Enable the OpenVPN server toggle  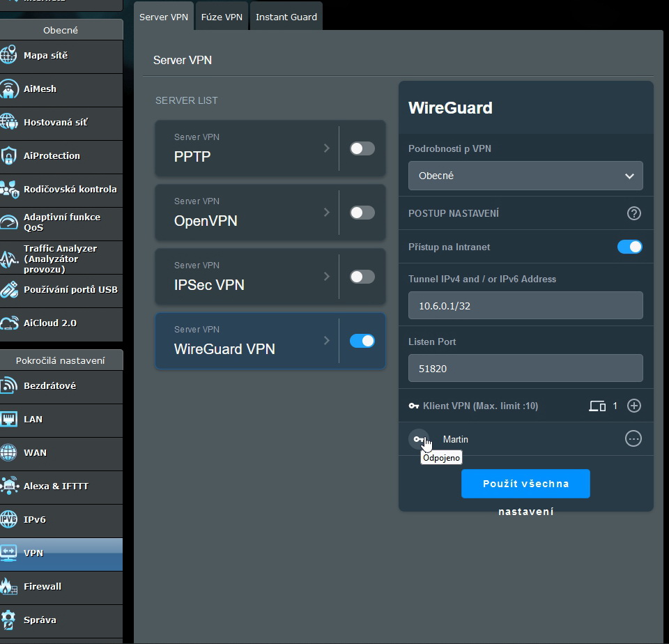[362, 213]
